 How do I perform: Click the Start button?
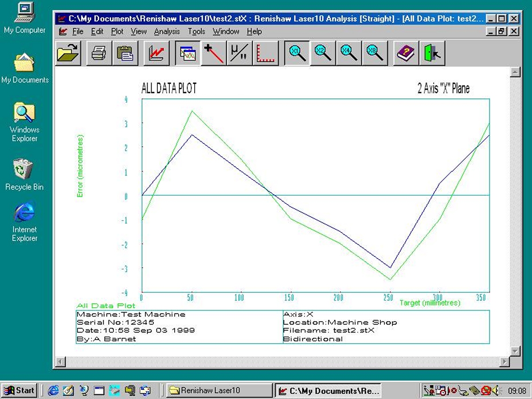point(20,390)
